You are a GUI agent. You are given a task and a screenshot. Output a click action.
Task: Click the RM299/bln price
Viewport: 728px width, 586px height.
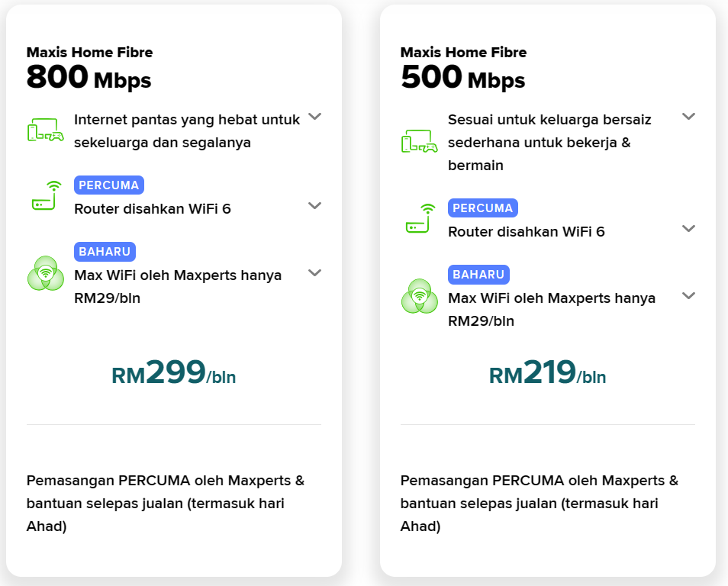tap(174, 373)
